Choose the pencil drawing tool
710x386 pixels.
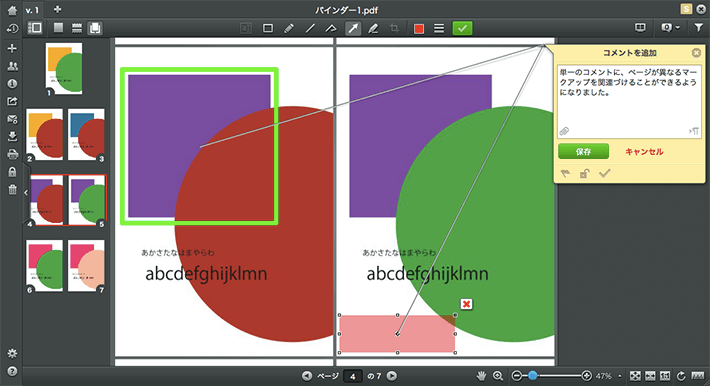(x=289, y=29)
